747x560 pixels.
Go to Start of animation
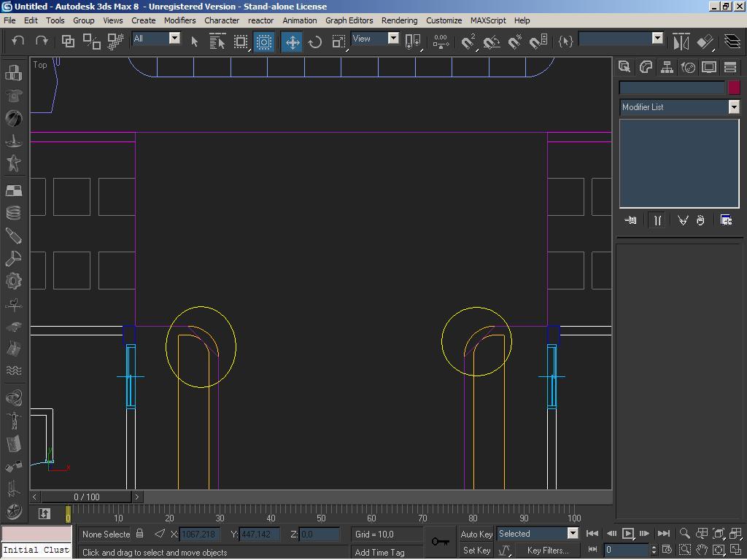(592, 533)
